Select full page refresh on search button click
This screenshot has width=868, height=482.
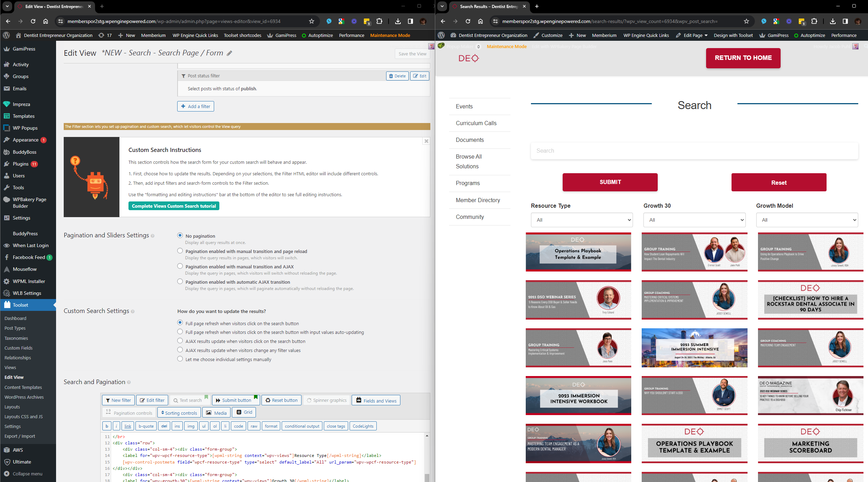180,323
